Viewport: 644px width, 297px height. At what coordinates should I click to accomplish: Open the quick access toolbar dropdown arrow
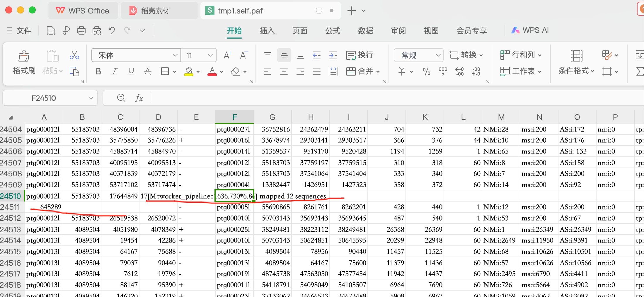(x=142, y=30)
